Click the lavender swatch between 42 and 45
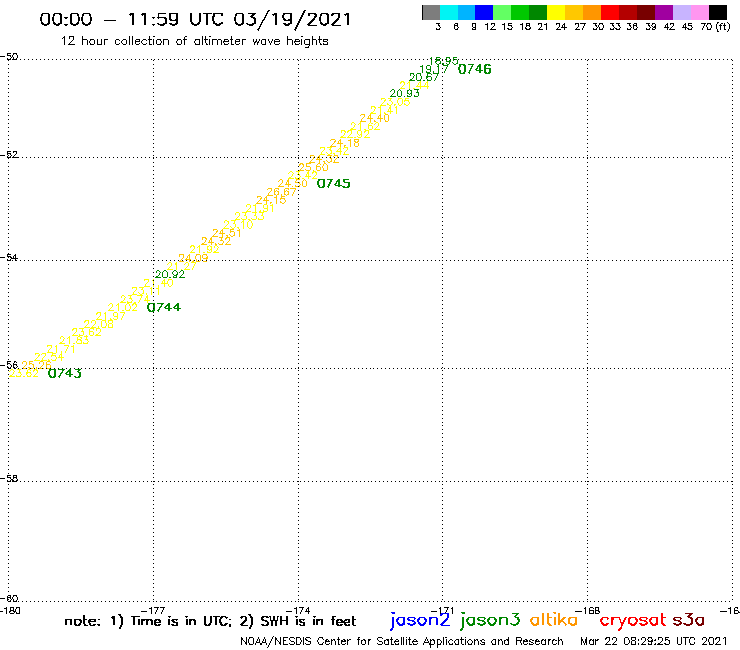The image size is (740, 650). point(681,12)
